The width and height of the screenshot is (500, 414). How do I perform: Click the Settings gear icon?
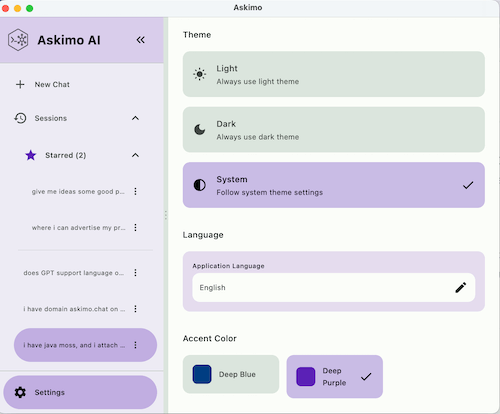tap(20, 392)
